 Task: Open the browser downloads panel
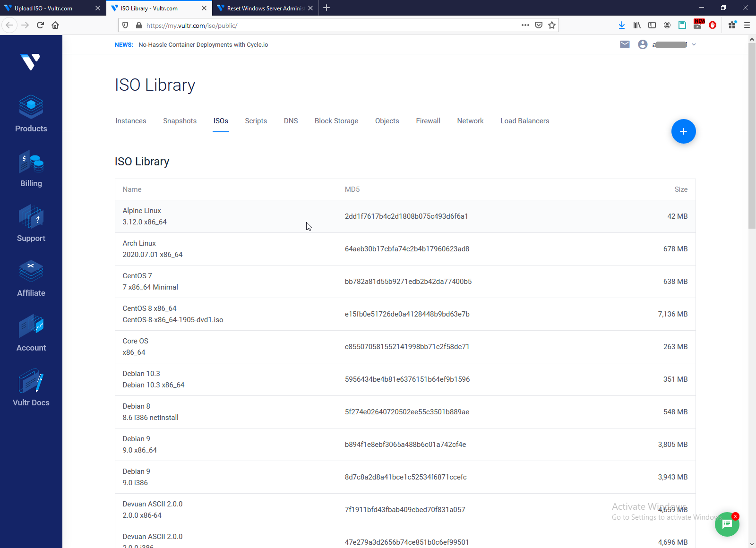[x=622, y=25]
